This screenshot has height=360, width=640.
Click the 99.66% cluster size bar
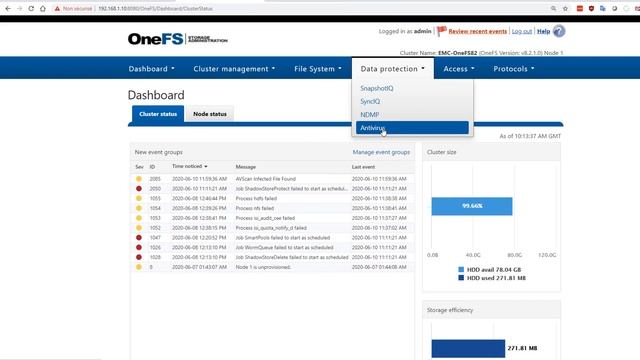coord(472,206)
